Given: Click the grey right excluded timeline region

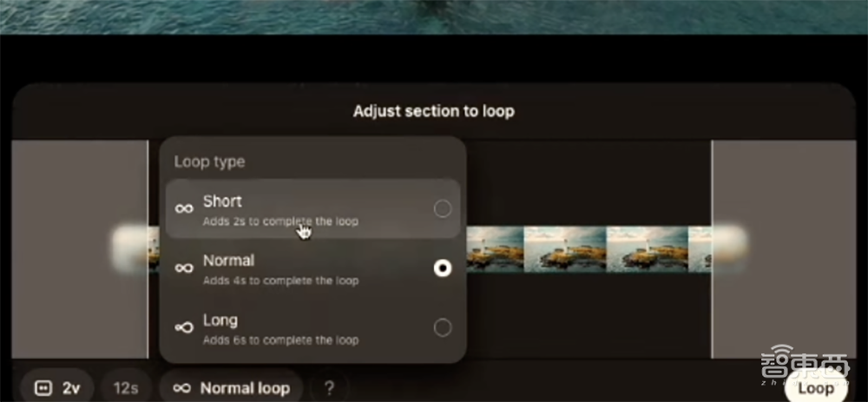Looking at the screenshot, I should 784,249.
